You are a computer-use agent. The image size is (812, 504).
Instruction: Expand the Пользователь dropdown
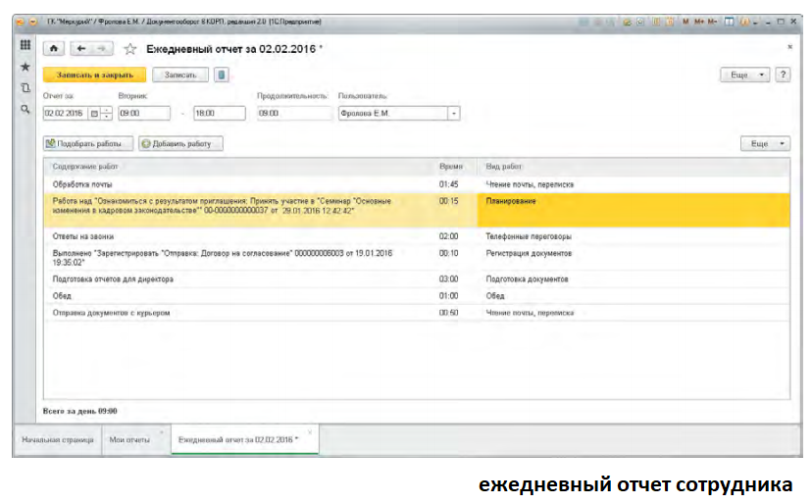[454, 114]
